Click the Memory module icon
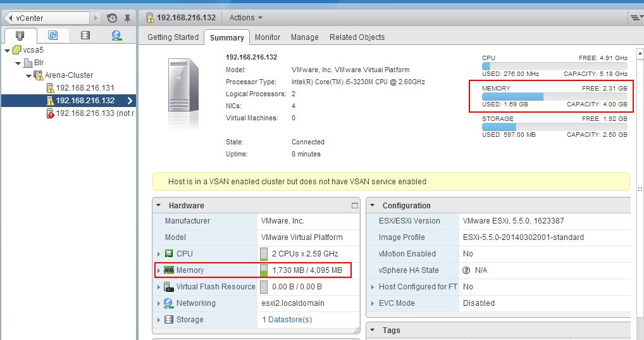Viewport: 644px width, 340px height. pos(169,270)
